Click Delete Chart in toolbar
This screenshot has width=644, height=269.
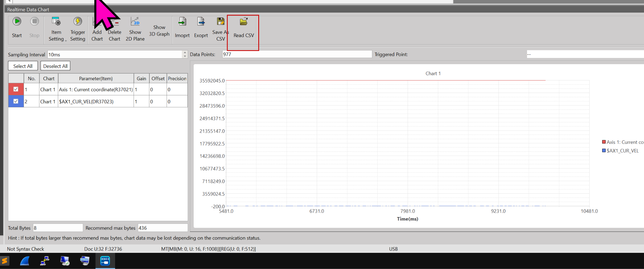tap(114, 33)
